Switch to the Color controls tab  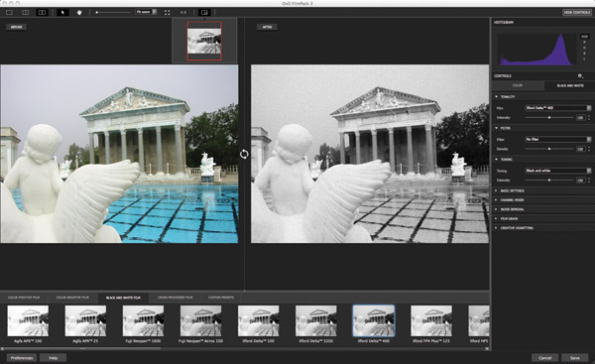(518, 85)
